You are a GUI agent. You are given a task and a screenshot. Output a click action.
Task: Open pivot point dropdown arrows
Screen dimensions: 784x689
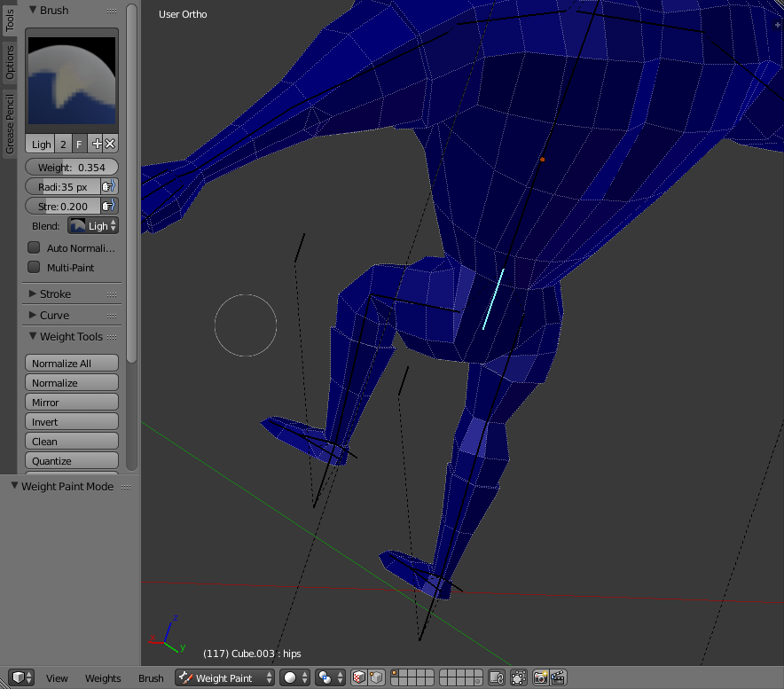pos(341,677)
